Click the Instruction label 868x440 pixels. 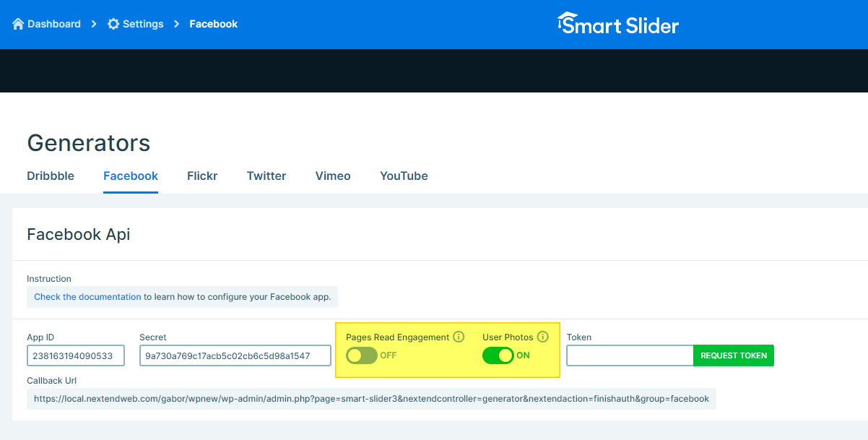[x=49, y=279]
